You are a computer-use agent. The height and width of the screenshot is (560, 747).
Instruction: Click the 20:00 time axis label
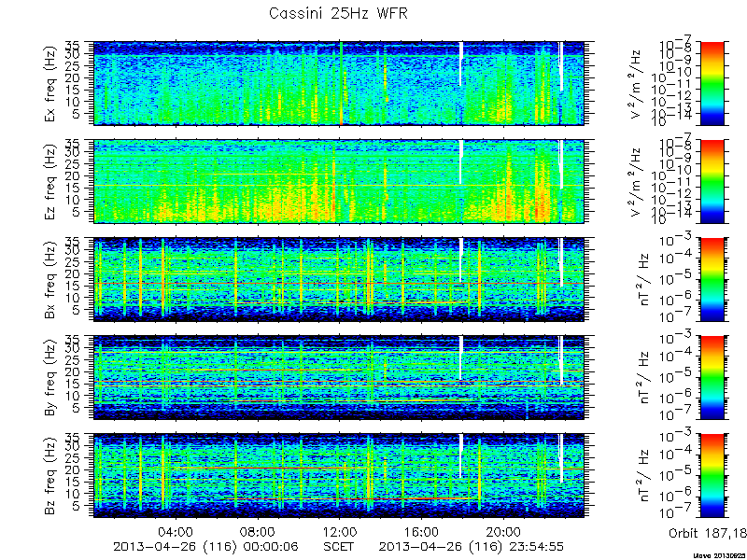503,532
